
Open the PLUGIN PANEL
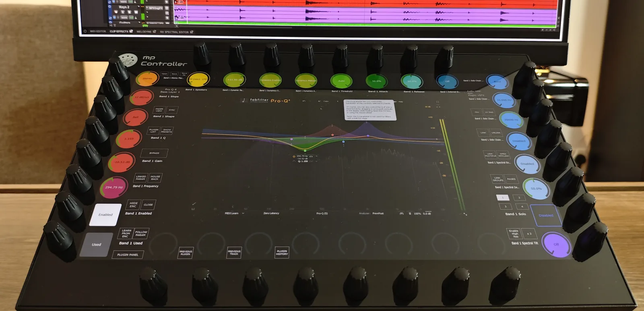pyautogui.click(x=128, y=255)
